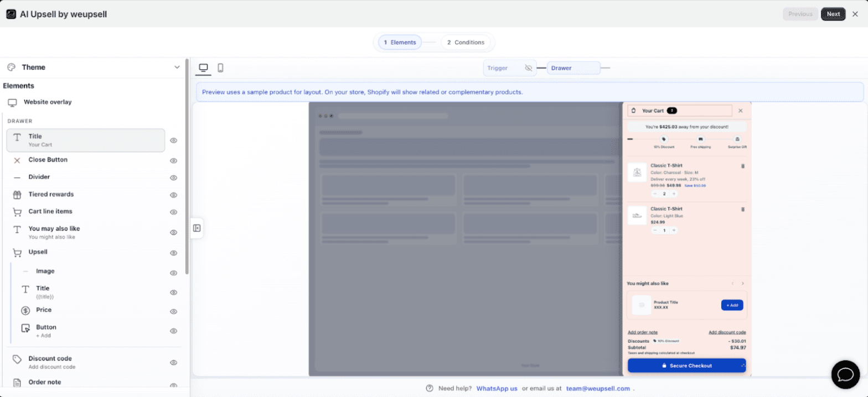
Task: Select the Trigger preview tab
Action: 510,68
